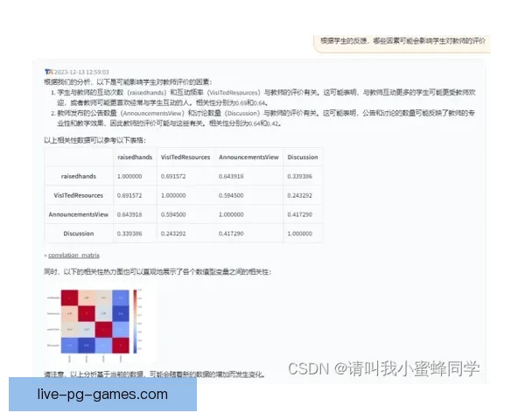
Task: Click 0.417290 in the AnnouncementsView row
Action: tap(299, 214)
